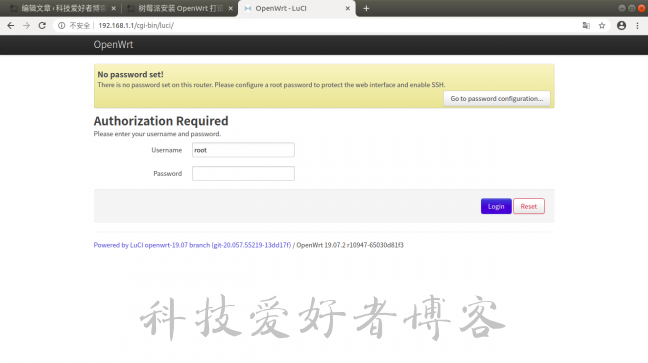Screen dimensions: 648x363
Task: Switch to the 编辑文章 tab
Action: (62, 8)
